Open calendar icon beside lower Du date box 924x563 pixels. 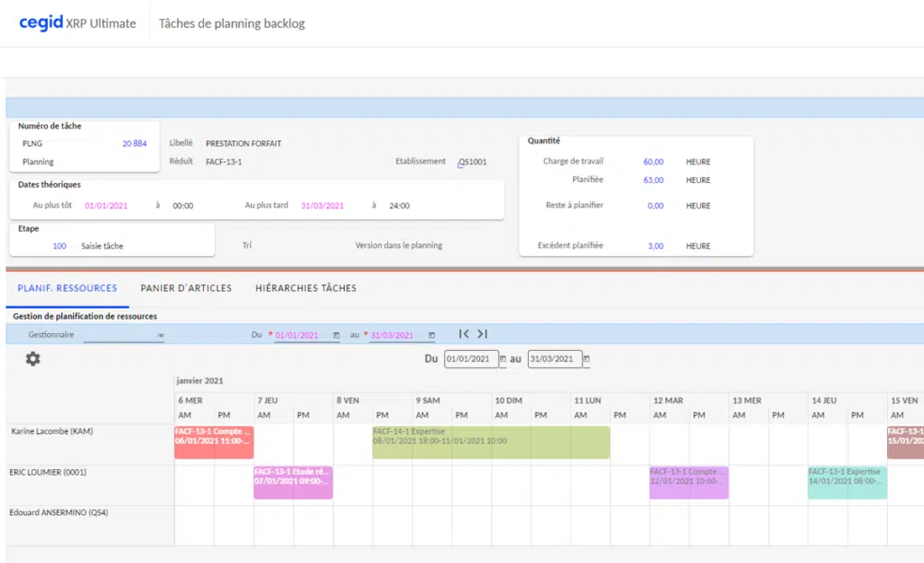pos(504,359)
